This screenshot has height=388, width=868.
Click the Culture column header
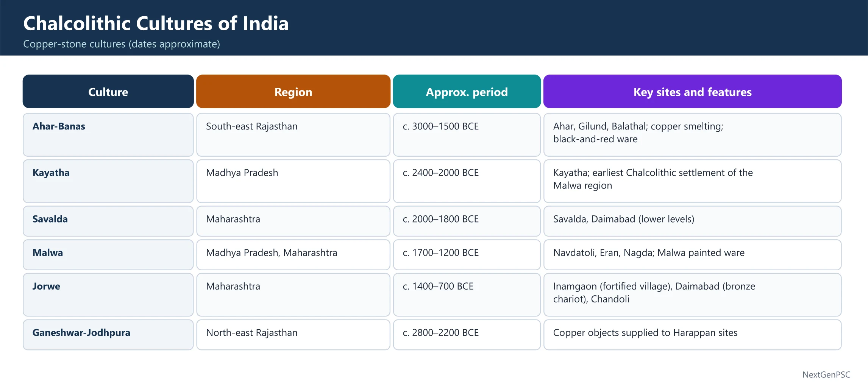[x=108, y=91]
